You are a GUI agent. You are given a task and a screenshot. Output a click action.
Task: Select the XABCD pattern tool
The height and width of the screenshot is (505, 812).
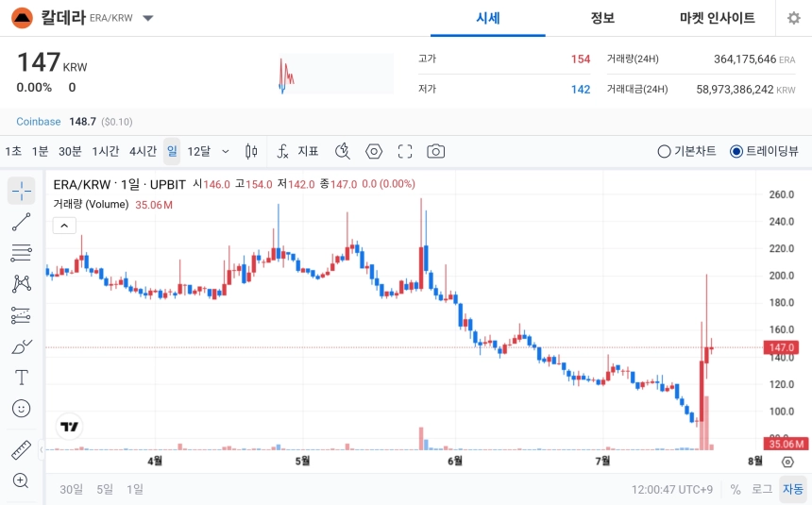click(21, 284)
